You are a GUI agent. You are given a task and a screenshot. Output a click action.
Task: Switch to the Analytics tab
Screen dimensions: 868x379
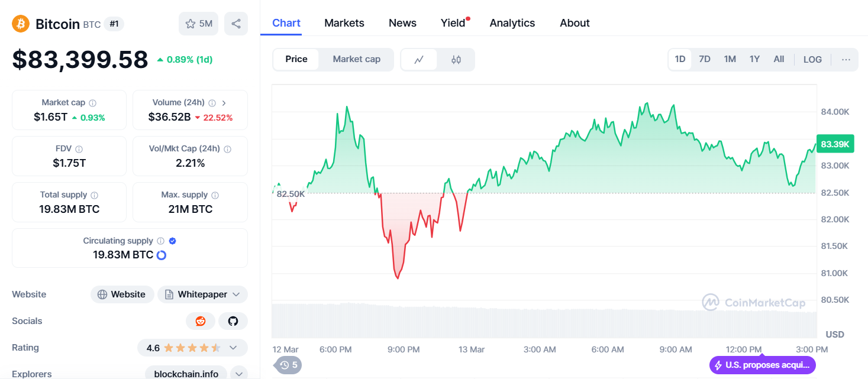(x=512, y=23)
